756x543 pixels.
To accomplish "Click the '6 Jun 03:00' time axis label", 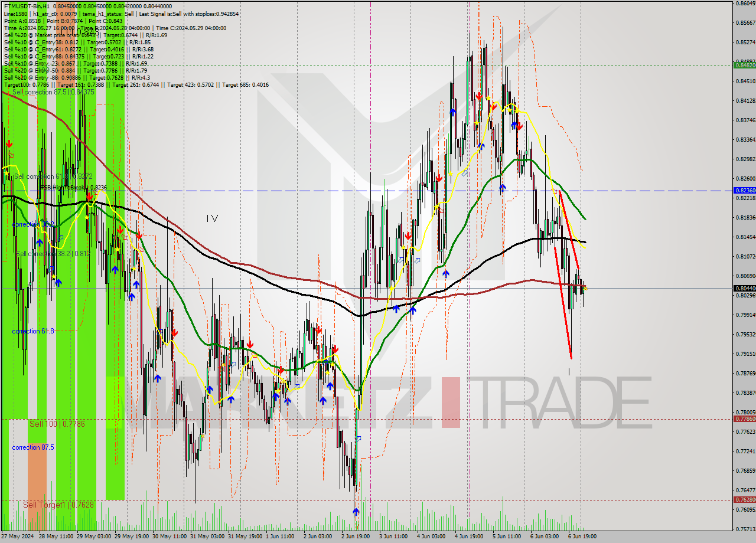I will pyautogui.click(x=545, y=537).
